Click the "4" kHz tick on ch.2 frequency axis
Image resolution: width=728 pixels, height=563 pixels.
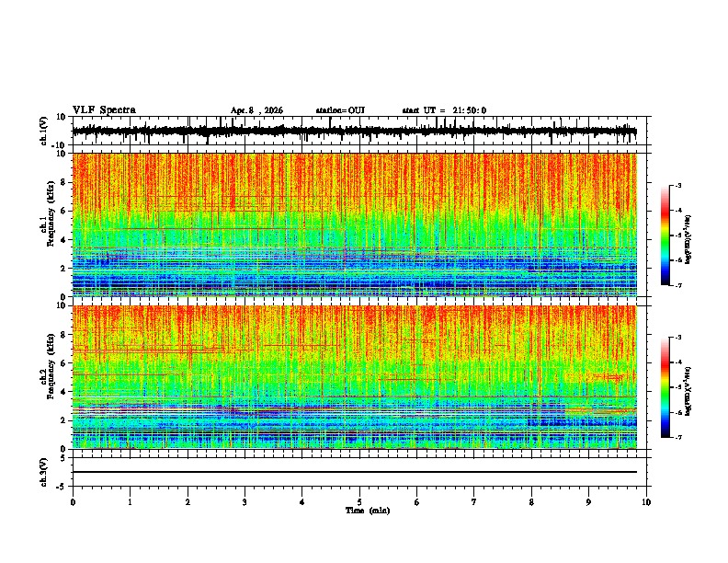point(63,392)
